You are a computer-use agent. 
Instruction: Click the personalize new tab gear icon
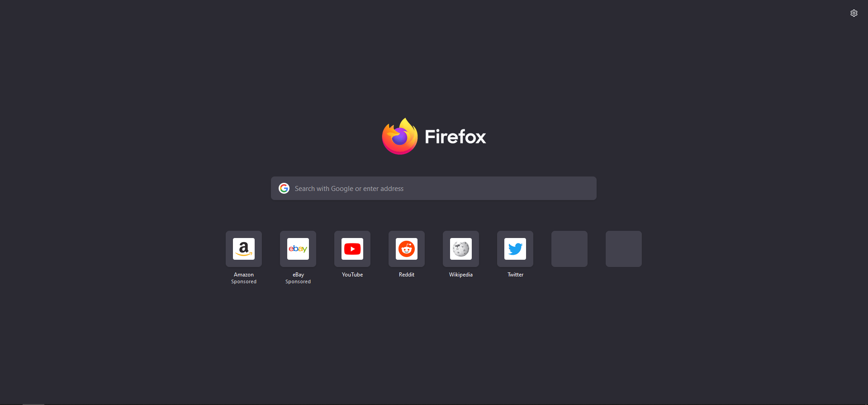pos(854,13)
